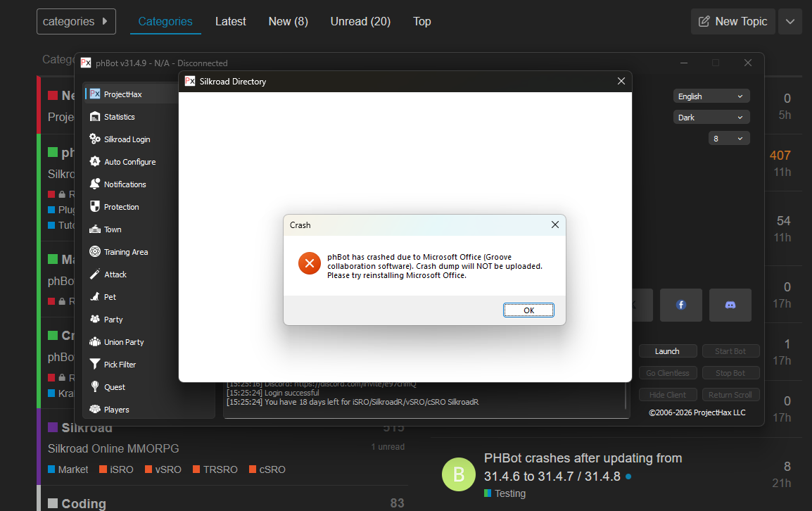Expand the Dark theme dropdown
This screenshot has height=511, width=812.
point(711,118)
